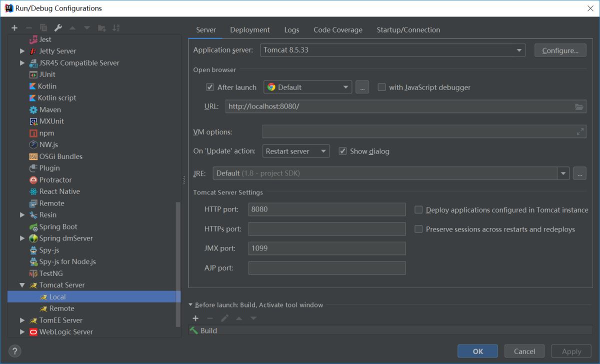Click the NW.js icon
Image resolution: width=600 pixels, height=364 pixels.
pyautogui.click(x=33, y=144)
